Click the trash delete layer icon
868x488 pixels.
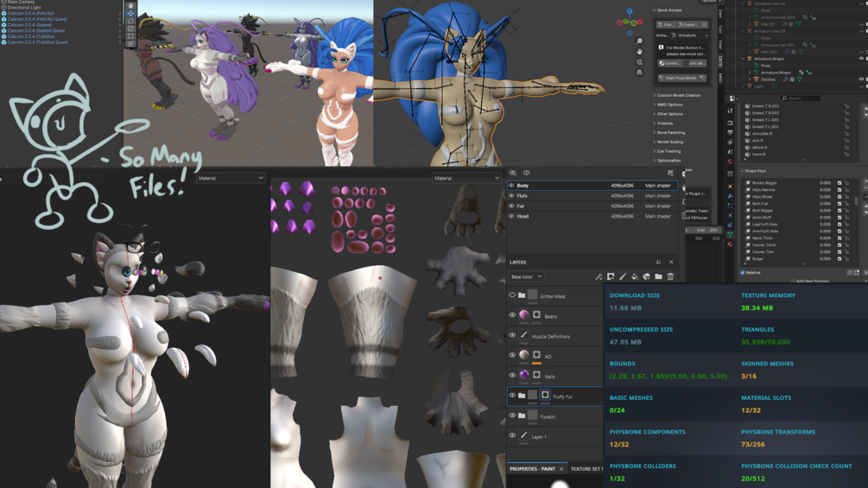670,276
